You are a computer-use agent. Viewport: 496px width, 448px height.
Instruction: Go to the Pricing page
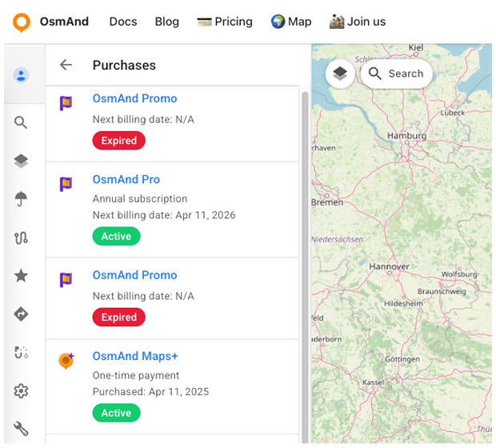point(224,22)
